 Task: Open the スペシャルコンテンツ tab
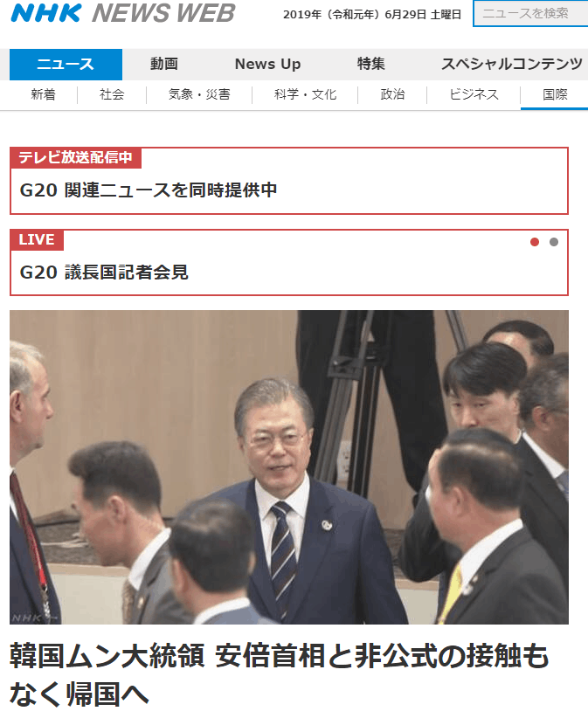pos(512,64)
